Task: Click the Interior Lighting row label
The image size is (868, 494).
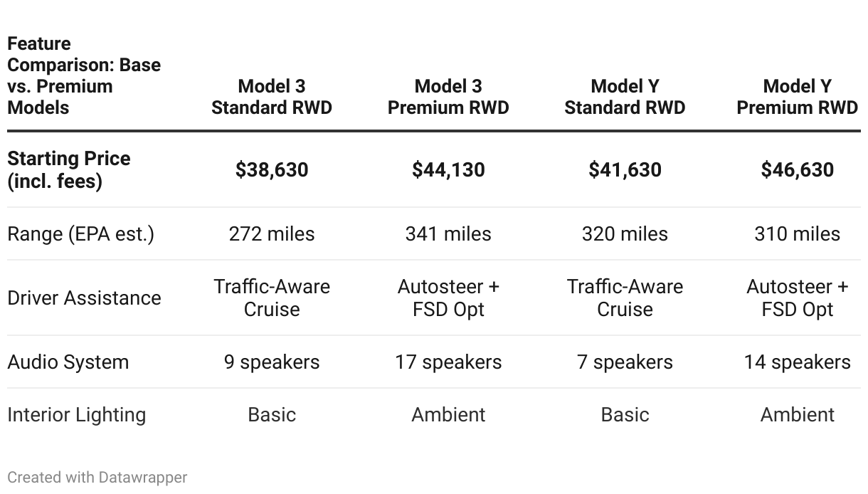Action: [76, 415]
